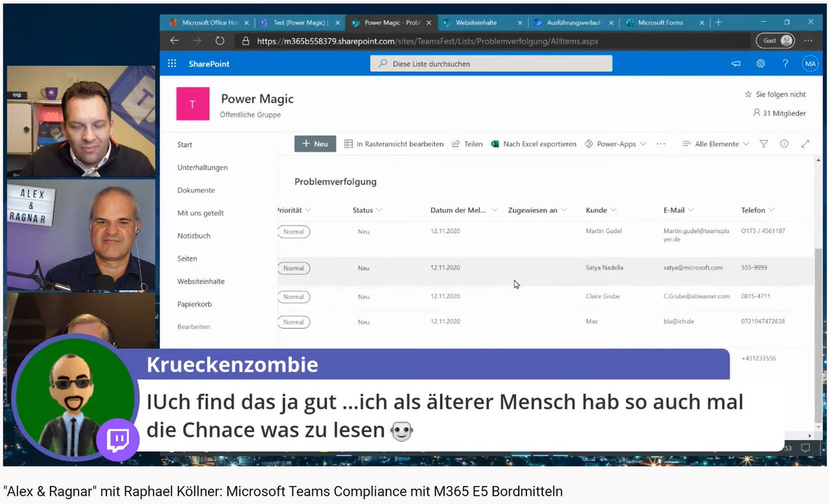
Task: Open Start in the site navigation
Action: coord(184,144)
